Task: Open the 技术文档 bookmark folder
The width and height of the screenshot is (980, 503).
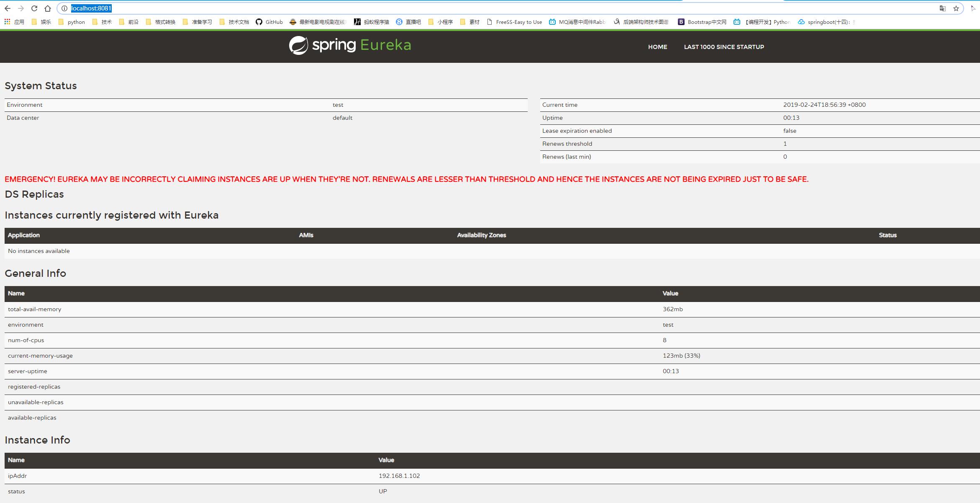Action: pos(234,22)
